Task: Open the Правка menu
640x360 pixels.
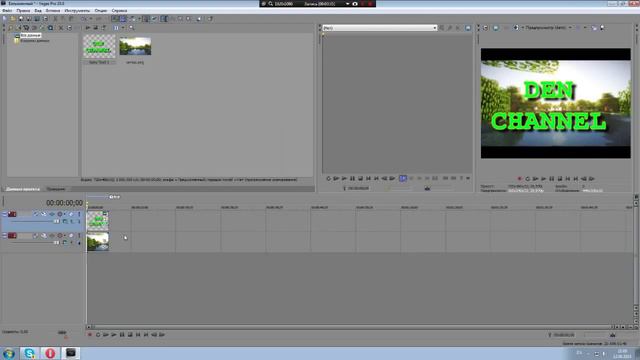Action: coord(23,11)
